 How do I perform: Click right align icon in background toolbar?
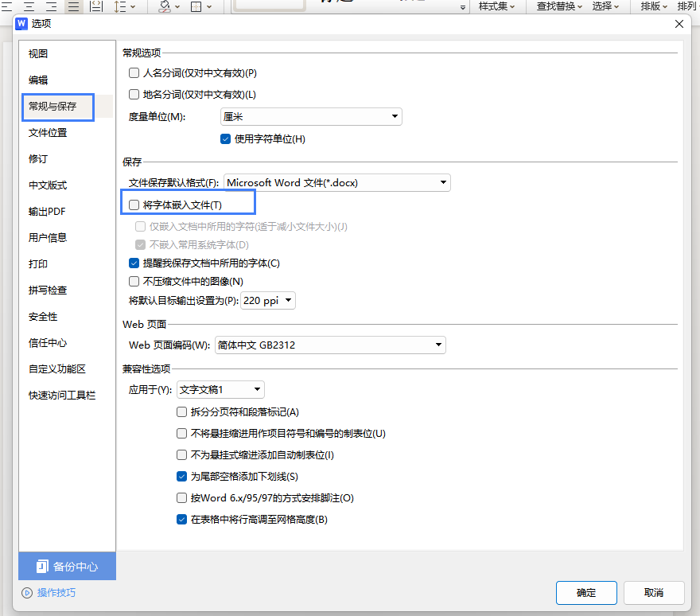(x=52, y=6)
